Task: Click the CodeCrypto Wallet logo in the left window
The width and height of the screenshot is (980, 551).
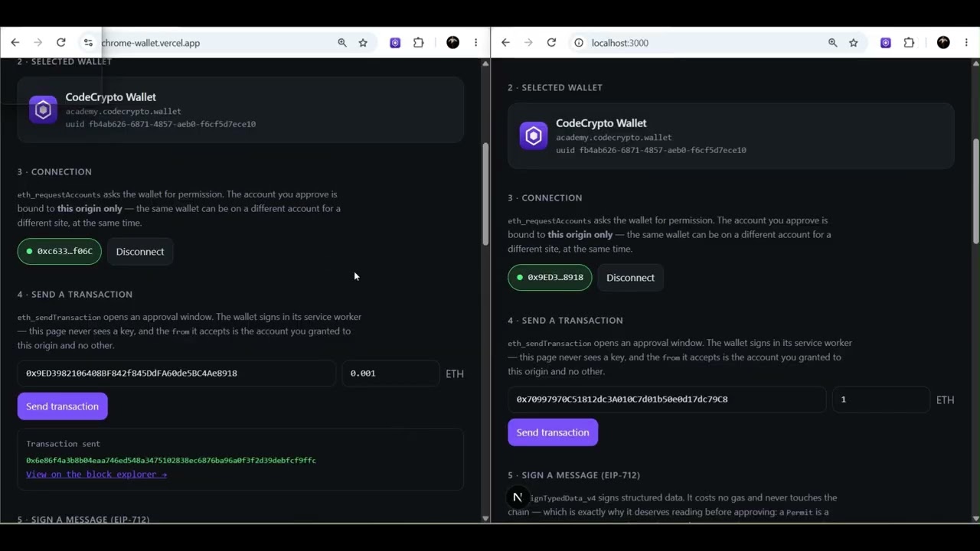Action: point(43,110)
